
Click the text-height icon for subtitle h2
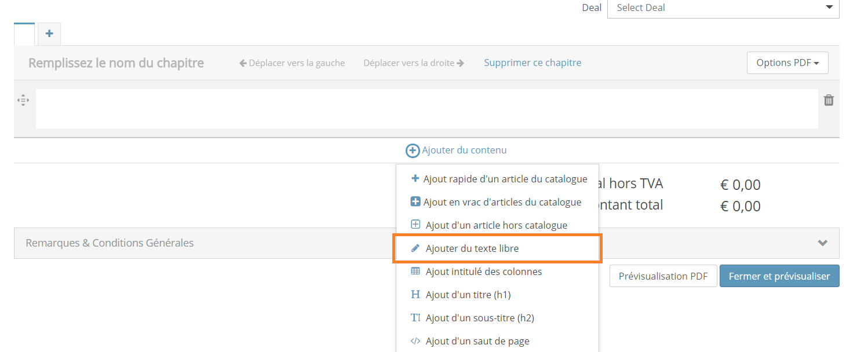pos(415,317)
